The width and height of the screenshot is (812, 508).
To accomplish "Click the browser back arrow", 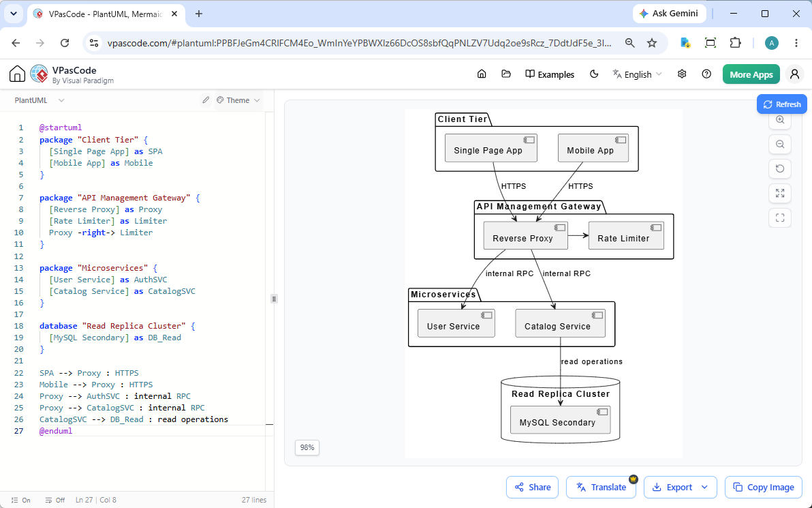I will click(x=16, y=43).
